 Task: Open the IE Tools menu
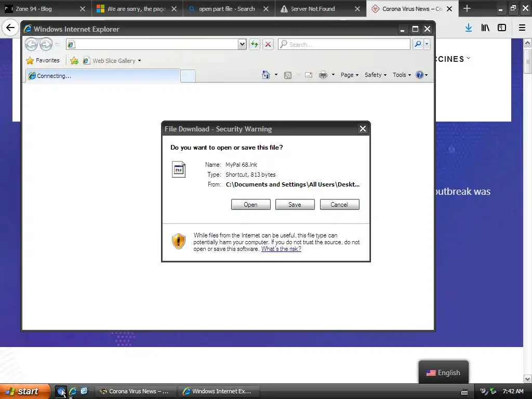coord(402,75)
